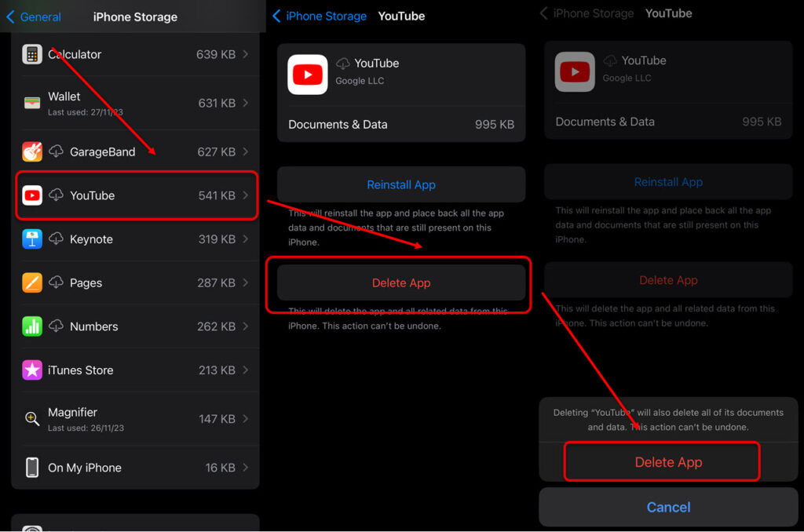The height and width of the screenshot is (532, 804).
Task: Open the Numbers storage row
Action: [x=135, y=326]
